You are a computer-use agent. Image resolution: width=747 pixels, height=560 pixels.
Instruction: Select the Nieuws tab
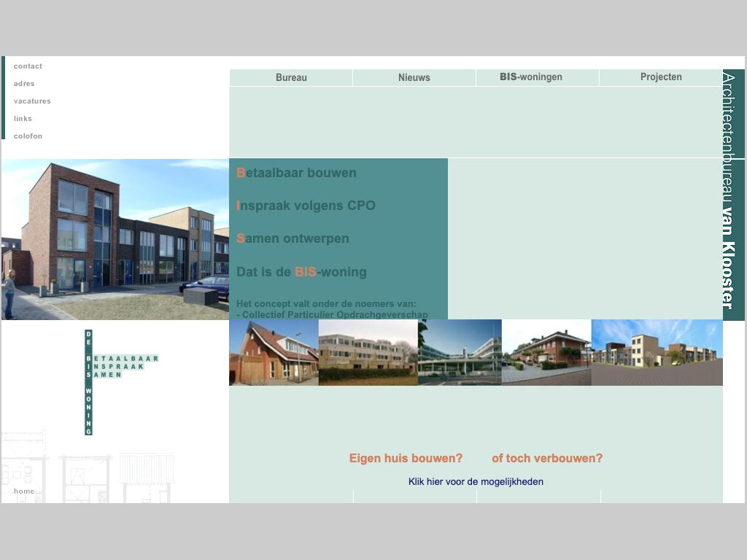pos(414,77)
